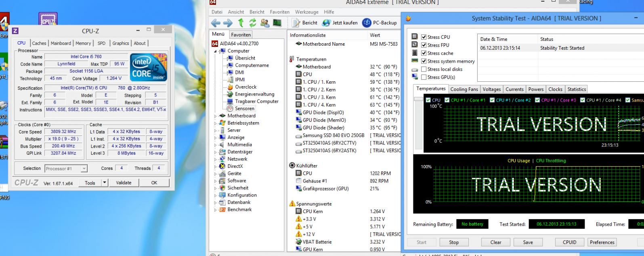Screen dimensions: 644x256
Task: Click the CPU-Z desktop shortcut icon
Action: point(48,19)
